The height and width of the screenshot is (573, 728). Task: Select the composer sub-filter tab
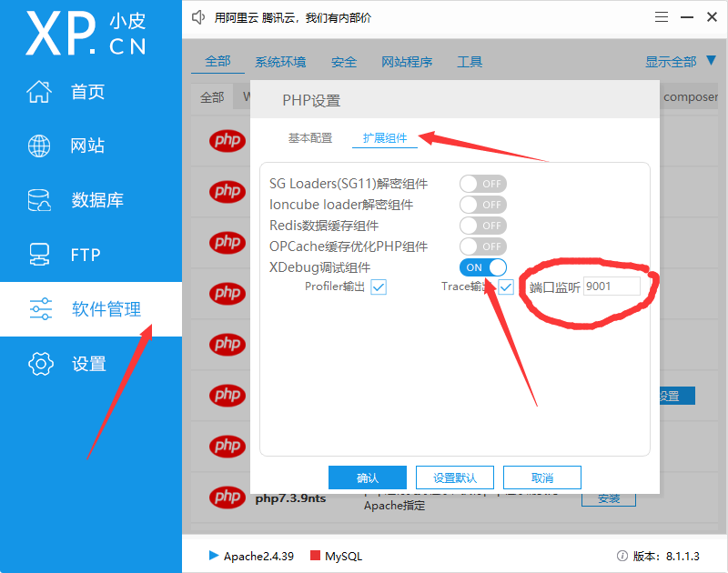tap(691, 97)
